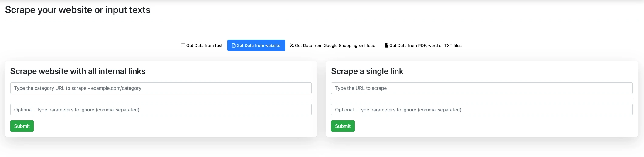Viewport: 644px width, 157px height.
Task: Click parameters to ignore field under internal links
Action: click(x=161, y=110)
